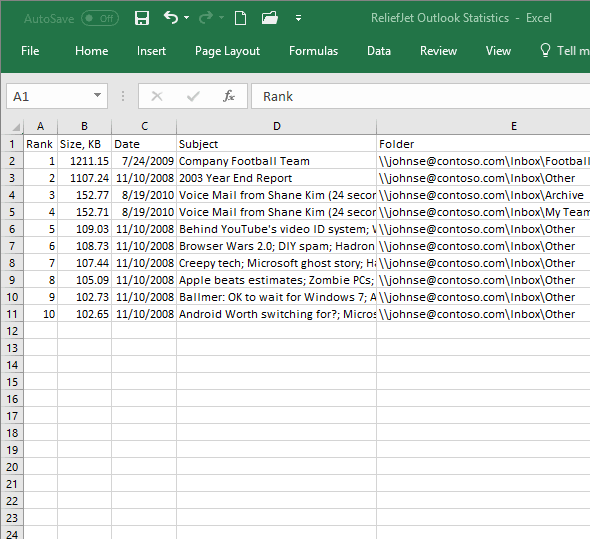590x539 pixels.
Task: Open the File tab
Action: pyautogui.click(x=30, y=51)
